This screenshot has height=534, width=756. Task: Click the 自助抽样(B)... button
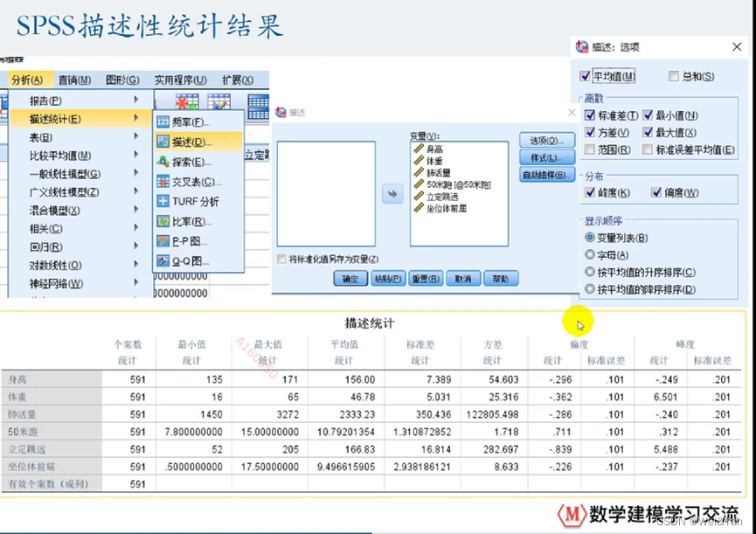click(547, 175)
